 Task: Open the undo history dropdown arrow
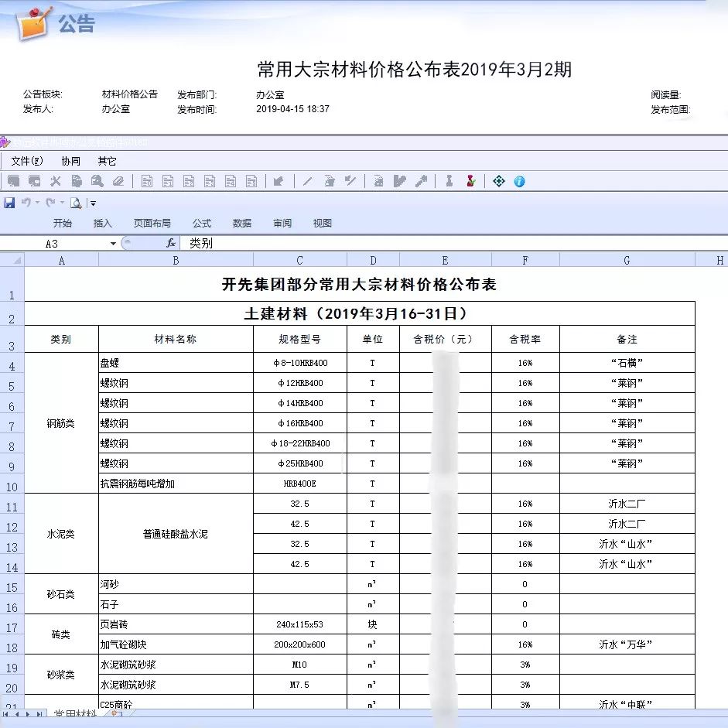point(37,203)
